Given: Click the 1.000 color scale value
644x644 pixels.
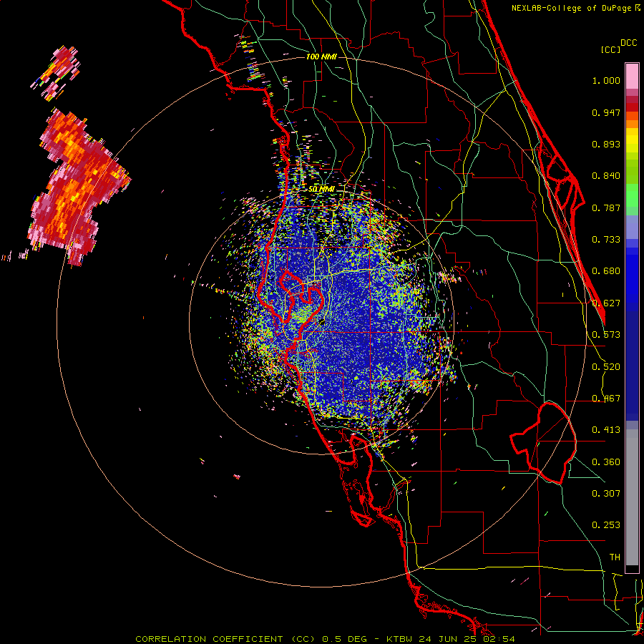Looking at the screenshot, I should (x=606, y=80).
